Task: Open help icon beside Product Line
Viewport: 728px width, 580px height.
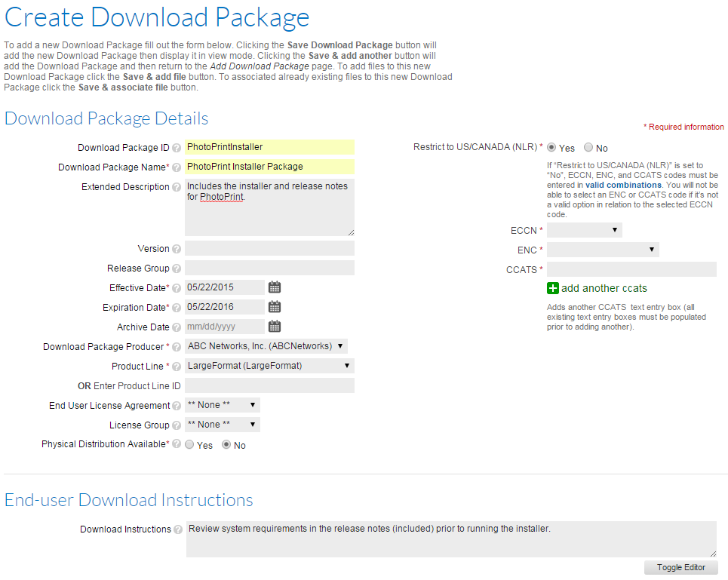Action: coord(177,367)
